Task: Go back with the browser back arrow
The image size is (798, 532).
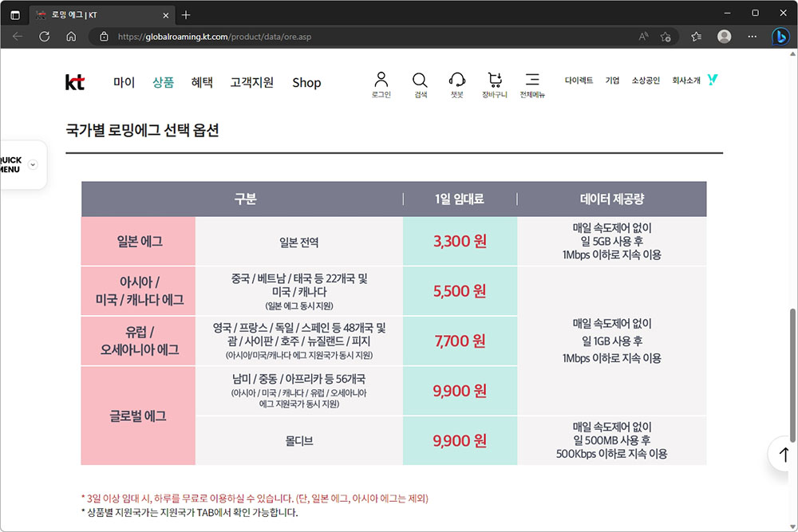Action: point(18,37)
